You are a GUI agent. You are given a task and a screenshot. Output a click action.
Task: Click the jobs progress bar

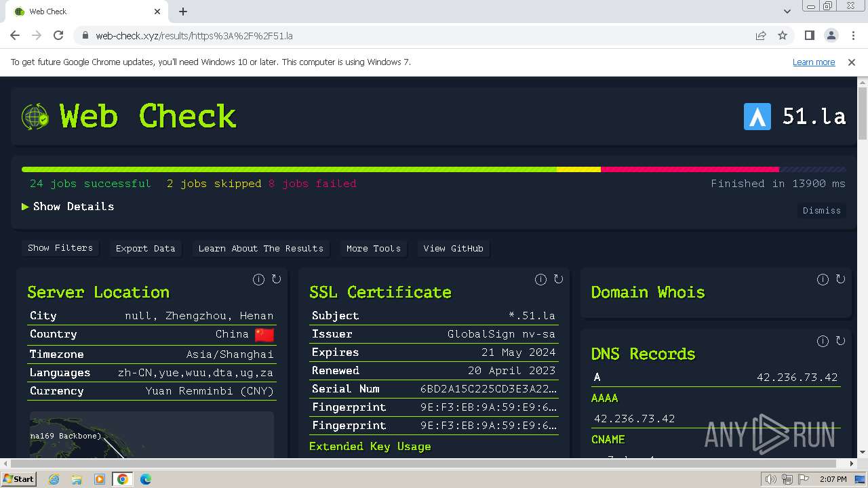(x=433, y=169)
